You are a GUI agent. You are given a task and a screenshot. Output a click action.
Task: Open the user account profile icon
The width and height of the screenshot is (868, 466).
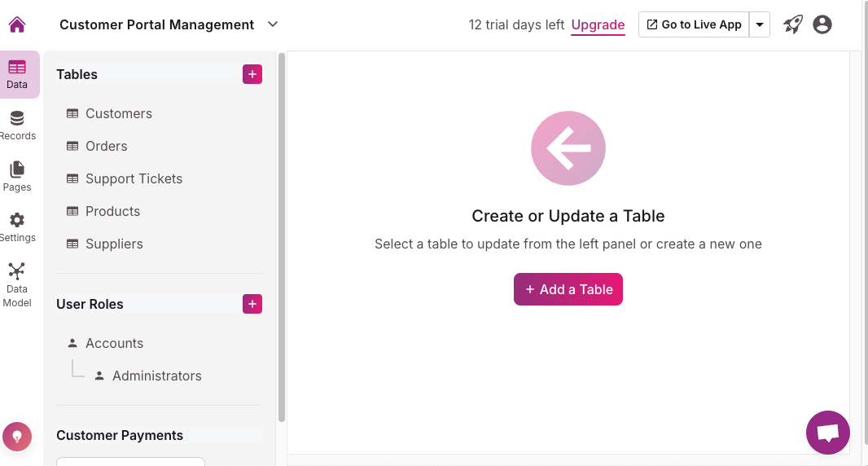(x=822, y=24)
